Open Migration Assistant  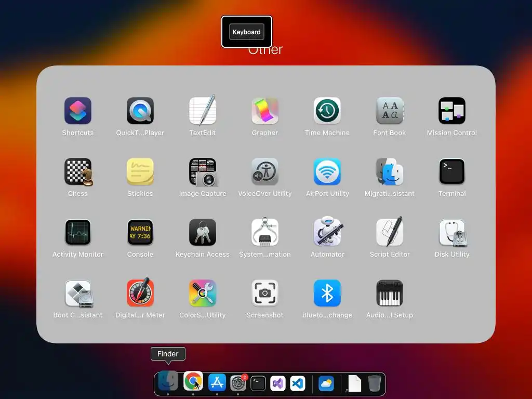click(x=390, y=171)
